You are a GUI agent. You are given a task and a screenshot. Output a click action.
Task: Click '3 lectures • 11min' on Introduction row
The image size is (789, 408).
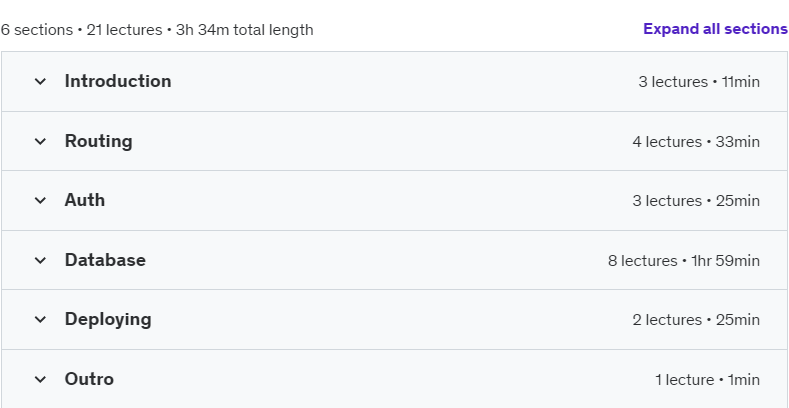[x=699, y=82]
